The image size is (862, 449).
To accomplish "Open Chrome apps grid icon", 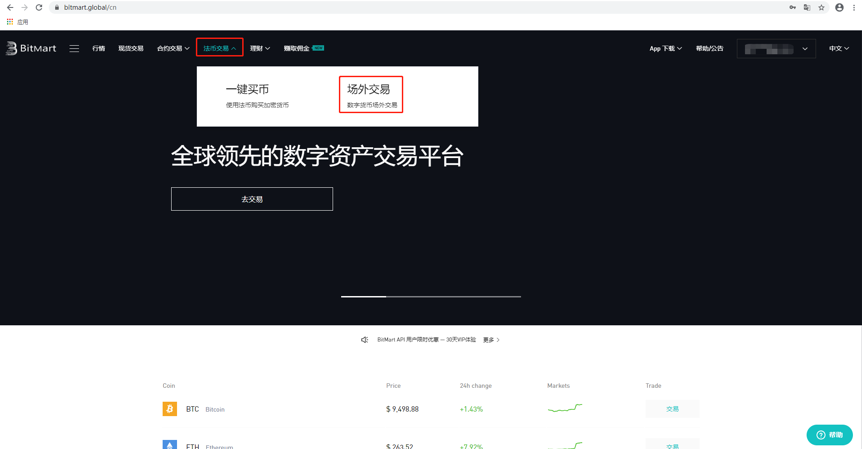I will pos(10,21).
